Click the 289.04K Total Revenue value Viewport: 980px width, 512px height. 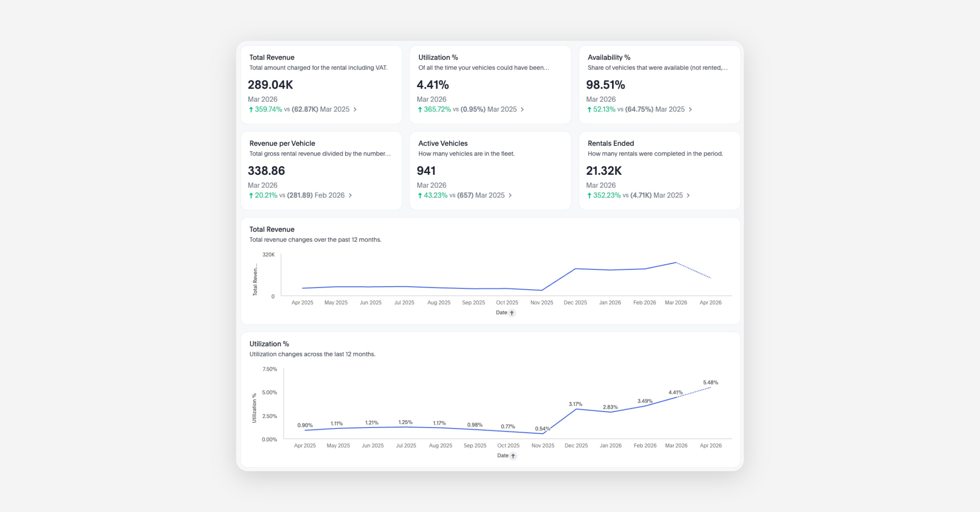click(x=270, y=85)
